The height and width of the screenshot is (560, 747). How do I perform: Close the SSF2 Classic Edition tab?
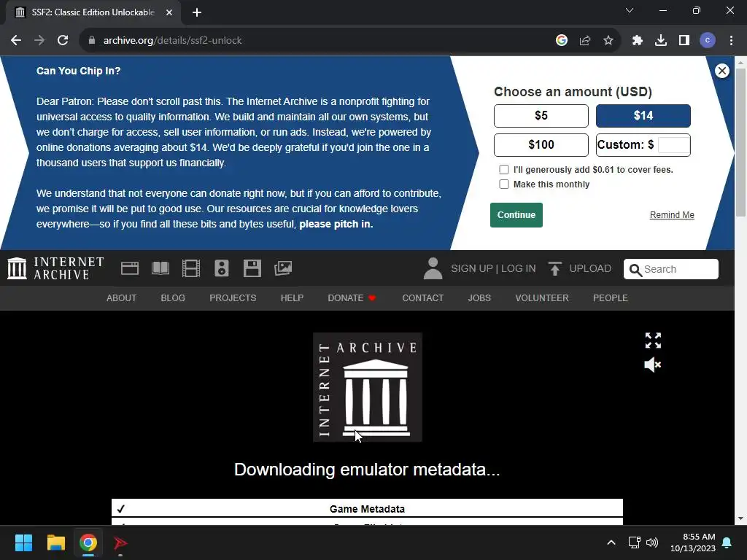click(x=169, y=12)
